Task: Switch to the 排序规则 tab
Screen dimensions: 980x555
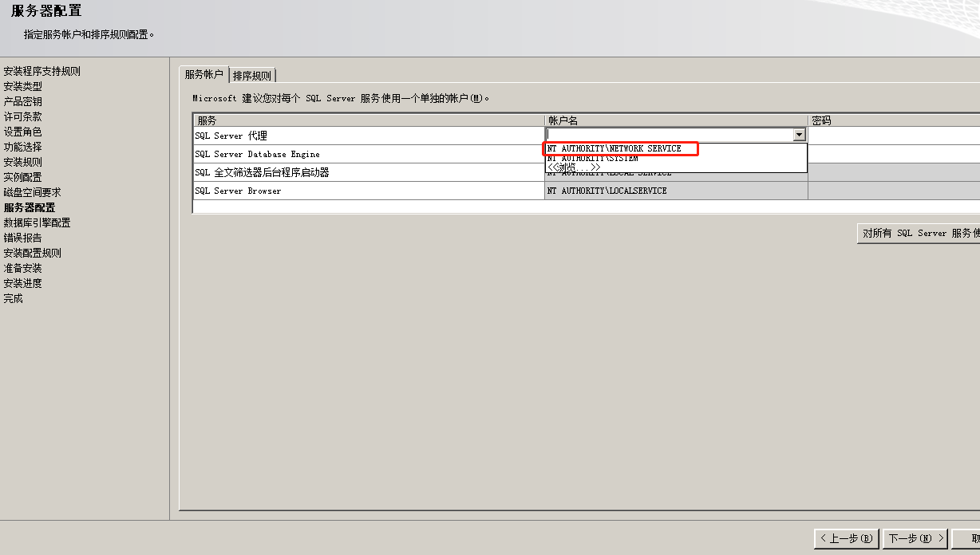Action: coord(252,76)
